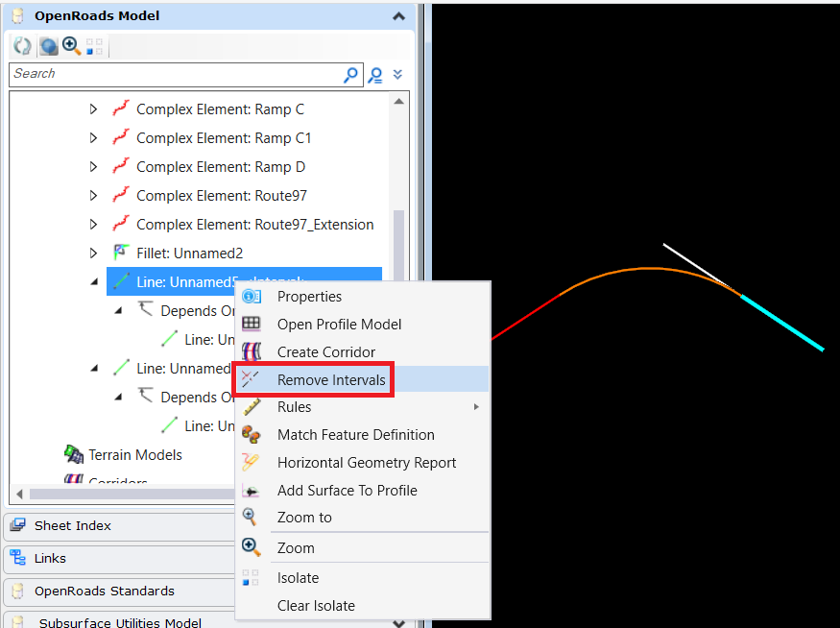Select Complex Element: Ramp C1 row
The height and width of the screenshot is (628, 840).
(224, 138)
